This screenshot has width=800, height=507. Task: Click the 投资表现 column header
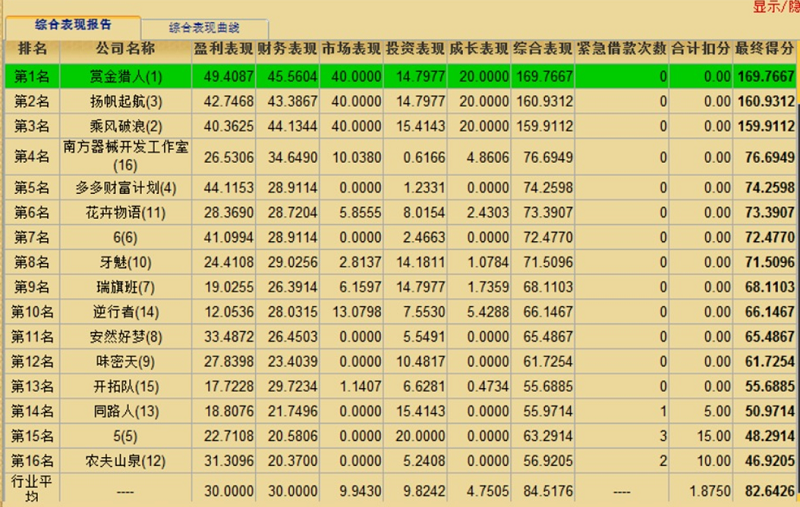(415, 48)
